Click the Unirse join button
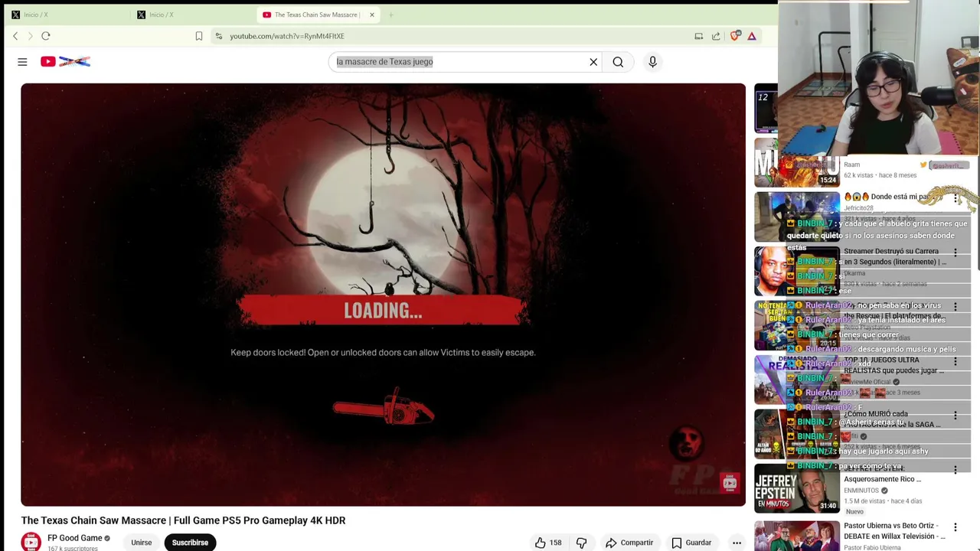 pos(141,543)
